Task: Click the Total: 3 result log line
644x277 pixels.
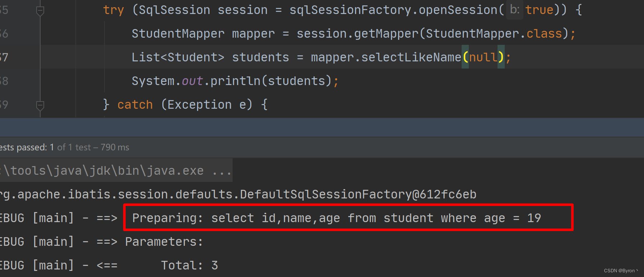Action: pyautogui.click(x=109, y=265)
